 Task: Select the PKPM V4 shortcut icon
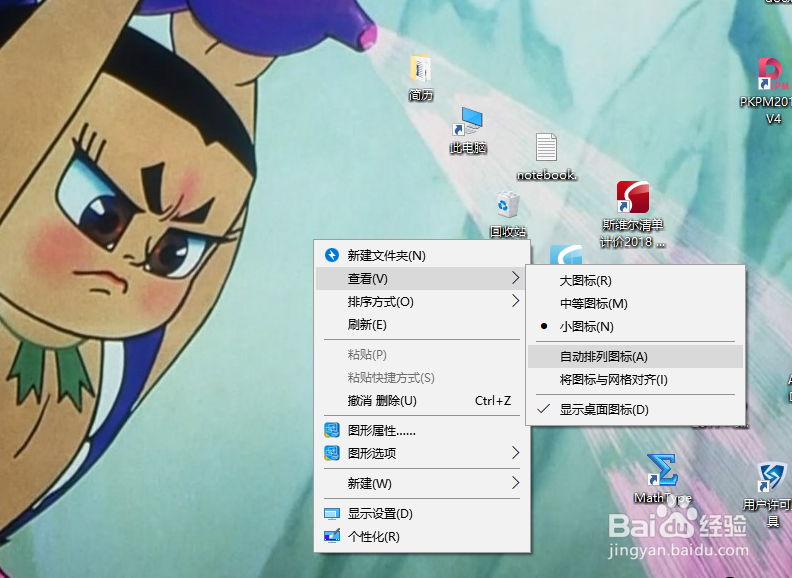click(x=773, y=75)
